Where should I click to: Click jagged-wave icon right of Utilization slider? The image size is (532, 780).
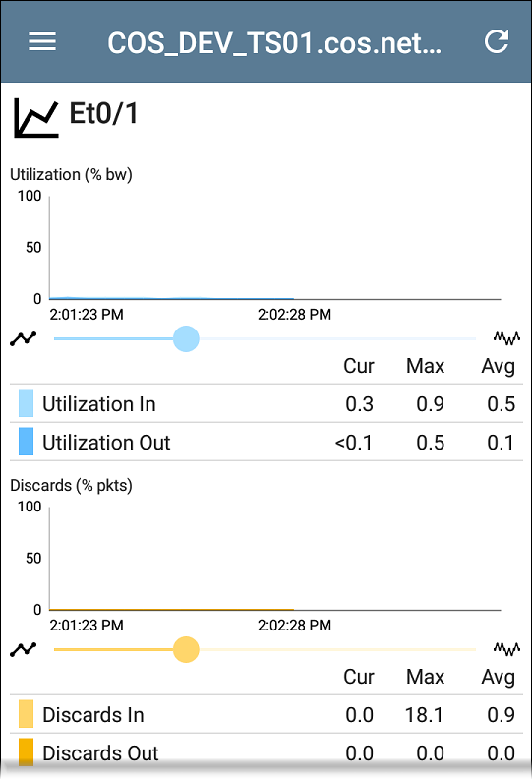(x=506, y=338)
